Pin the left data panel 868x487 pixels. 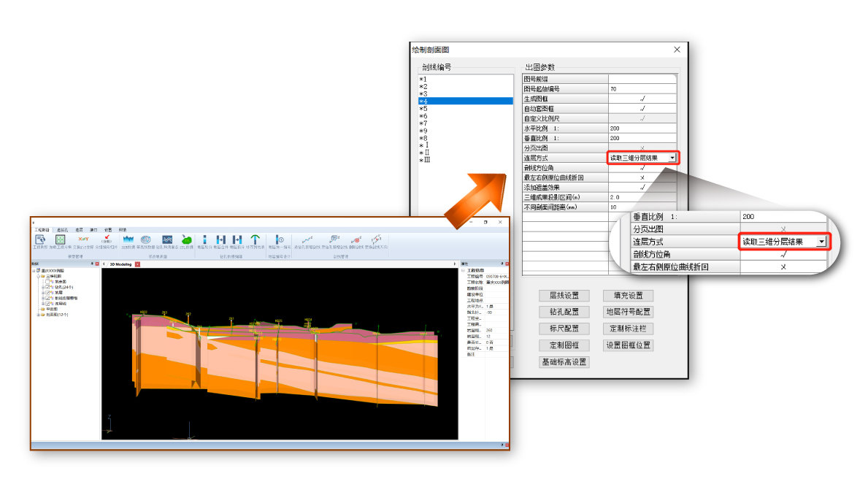(92, 264)
